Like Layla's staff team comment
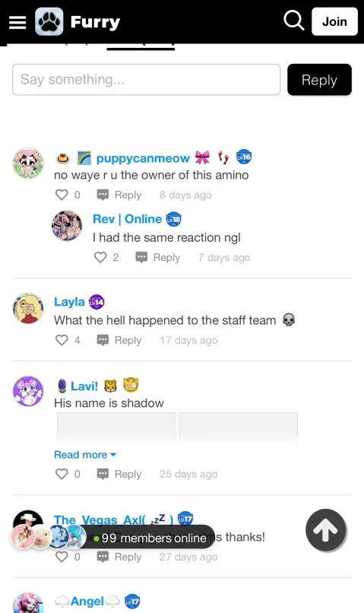The width and height of the screenshot is (364, 613). [62, 340]
